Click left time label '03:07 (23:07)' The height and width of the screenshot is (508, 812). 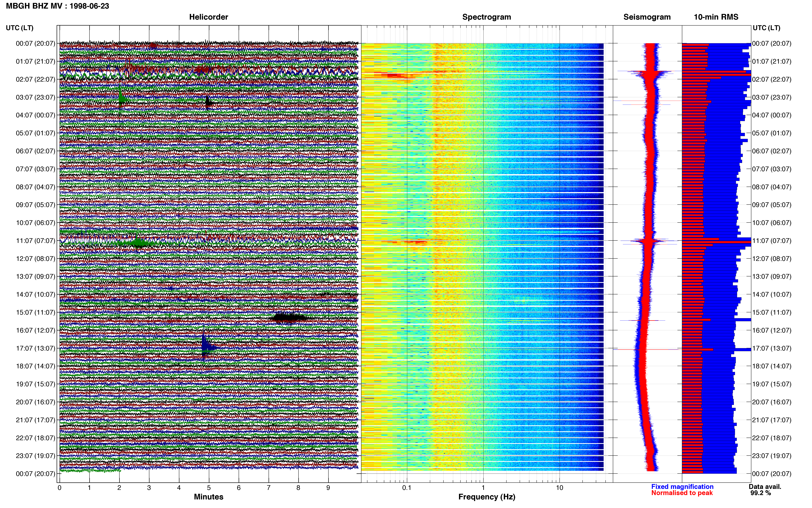click(x=35, y=97)
